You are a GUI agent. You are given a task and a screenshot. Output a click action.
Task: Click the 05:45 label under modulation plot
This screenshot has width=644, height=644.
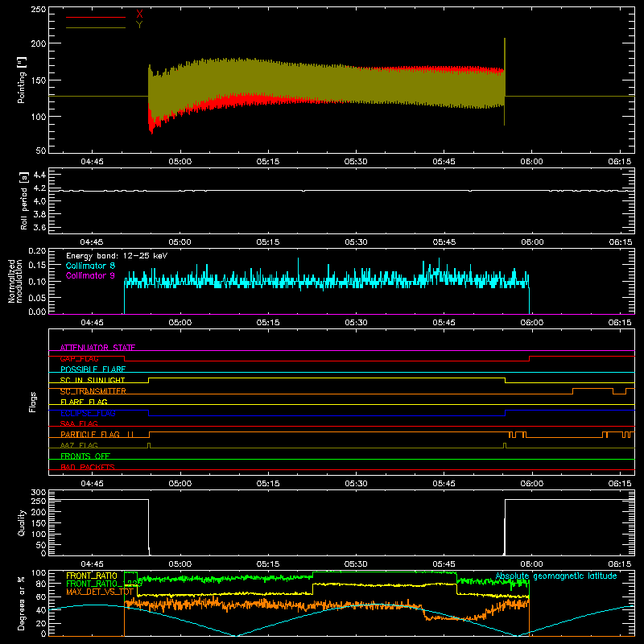coord(444,323)
